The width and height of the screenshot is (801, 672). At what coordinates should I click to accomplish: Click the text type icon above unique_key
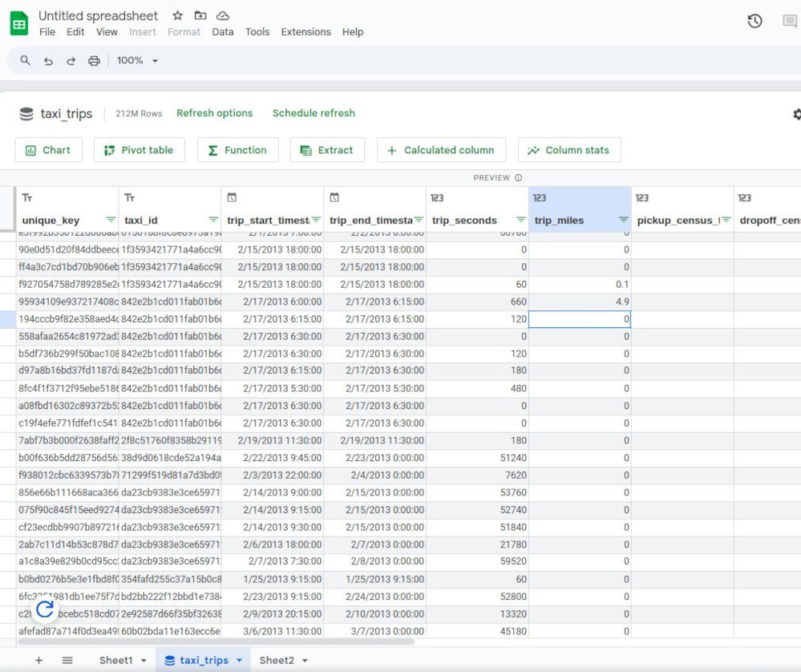point(27,197)
